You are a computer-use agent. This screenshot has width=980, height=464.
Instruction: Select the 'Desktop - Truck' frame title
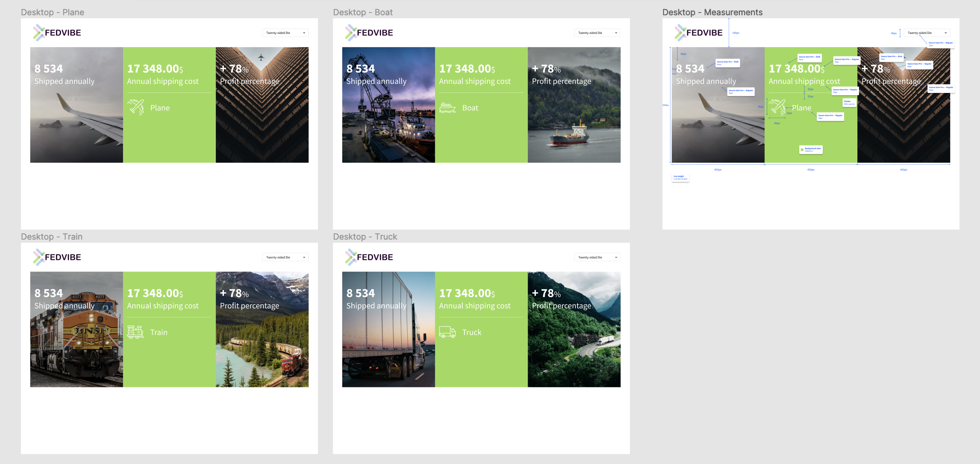pyautogui.click(x=365, y=237)
